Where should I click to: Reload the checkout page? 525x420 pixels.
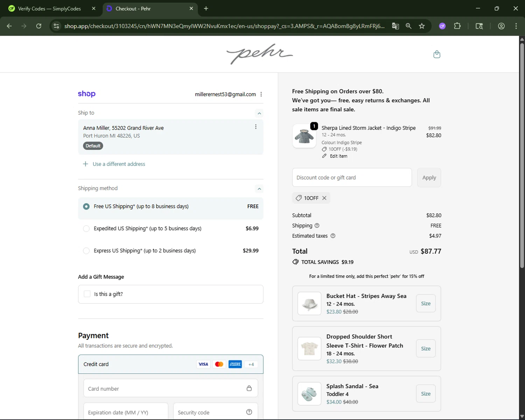point(39,26)
